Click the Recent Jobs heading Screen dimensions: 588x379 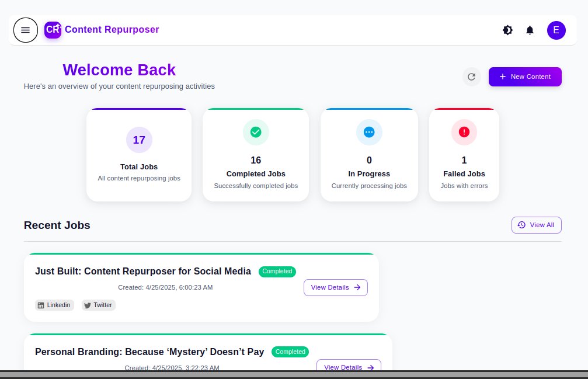[57, 225]
